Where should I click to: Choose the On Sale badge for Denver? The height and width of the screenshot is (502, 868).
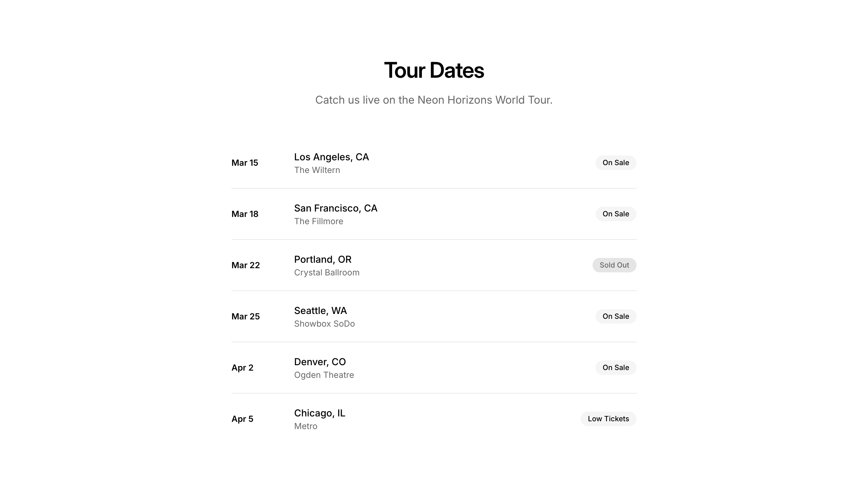point(615,367)
